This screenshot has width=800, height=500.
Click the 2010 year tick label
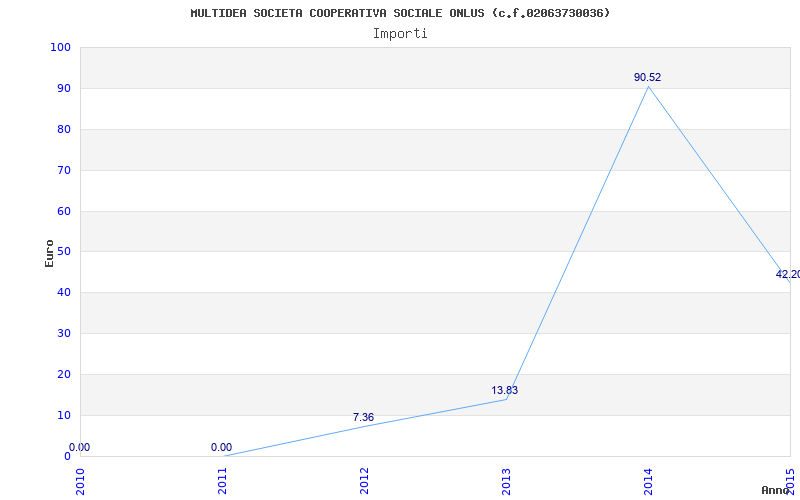80,482
